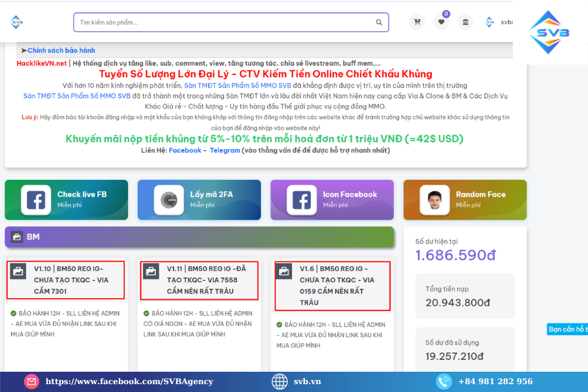Click the Tổng tiền nạp 20.943.800đ value
The width and height of the screenshot is (588, 392).
point(457,302)
